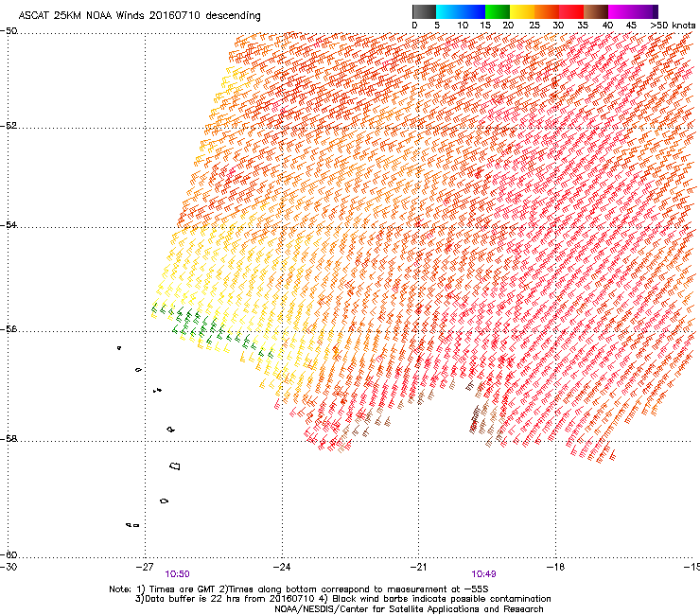Viewport: 700px width, 615px height.
Task: Click the latitude label '-60'
Action: (9, 555)
